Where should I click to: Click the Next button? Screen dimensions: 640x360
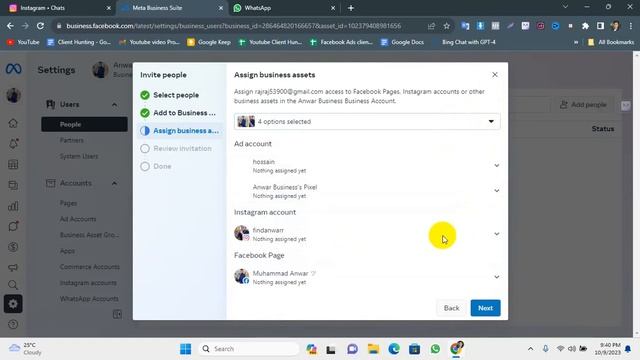tap(485, 308)
